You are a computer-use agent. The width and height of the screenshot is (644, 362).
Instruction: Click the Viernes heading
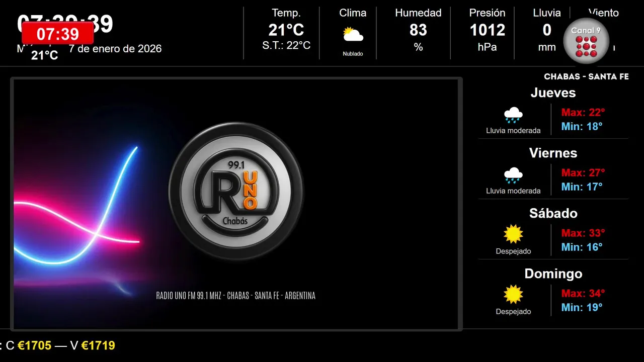click(553, 153)
